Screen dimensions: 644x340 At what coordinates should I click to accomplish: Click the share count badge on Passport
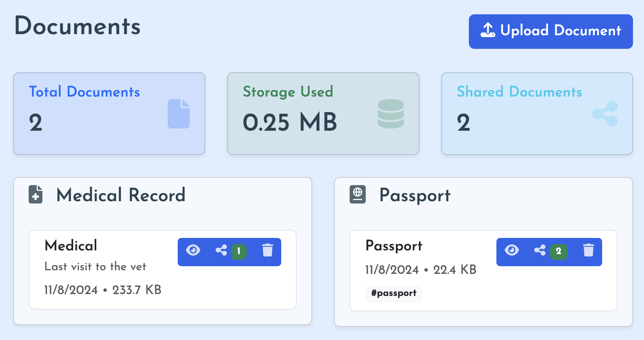pos(558,251)
